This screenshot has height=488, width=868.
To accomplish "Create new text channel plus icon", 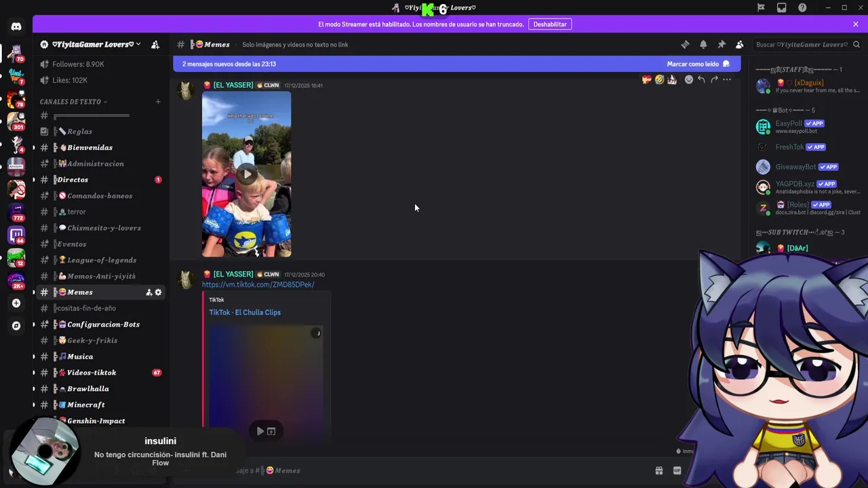I will point(158,102).
